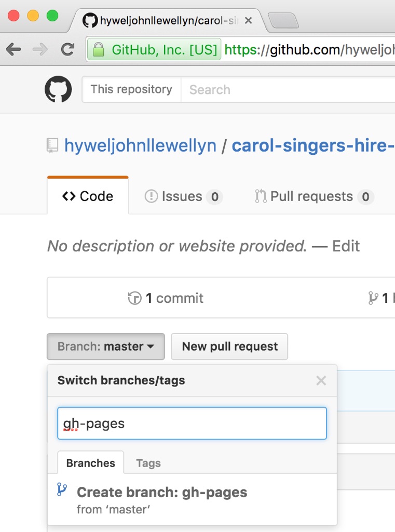Image resolution: width=395 pixels, height=532 pixels.
Task: Select the Tags tab in popup
Action: point(148,463)
